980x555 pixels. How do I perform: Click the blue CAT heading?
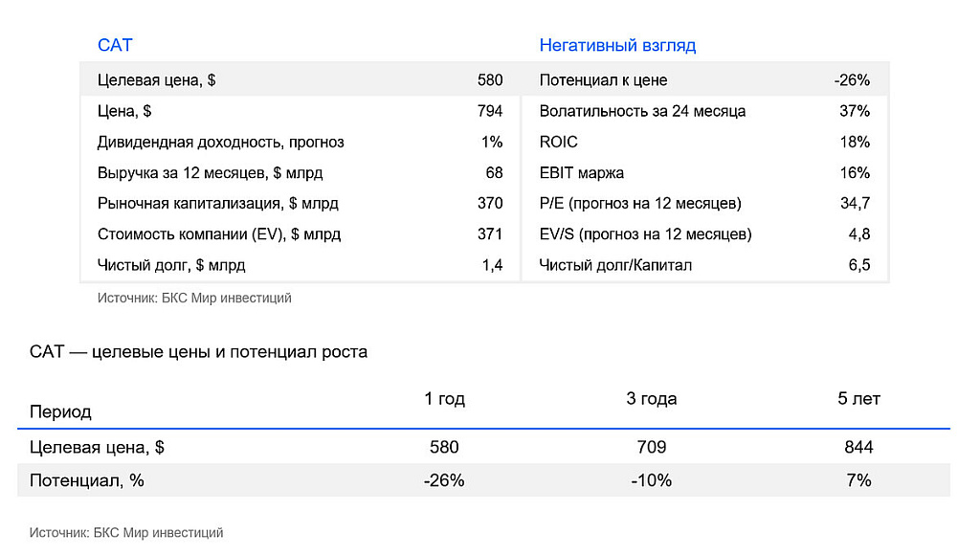(115, 45)
